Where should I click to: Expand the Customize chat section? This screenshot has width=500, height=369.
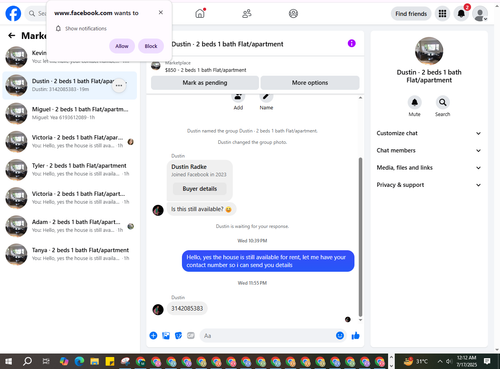(x=429, y=133)
